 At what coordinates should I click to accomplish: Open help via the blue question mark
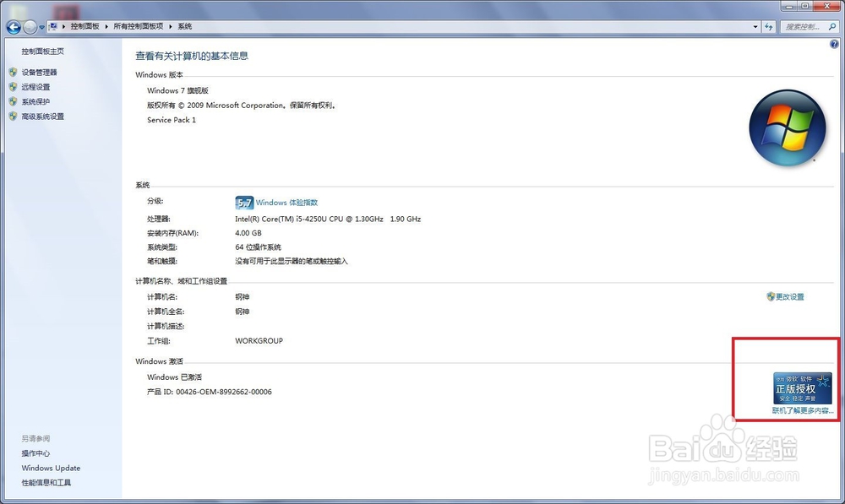tap(834, 44)
